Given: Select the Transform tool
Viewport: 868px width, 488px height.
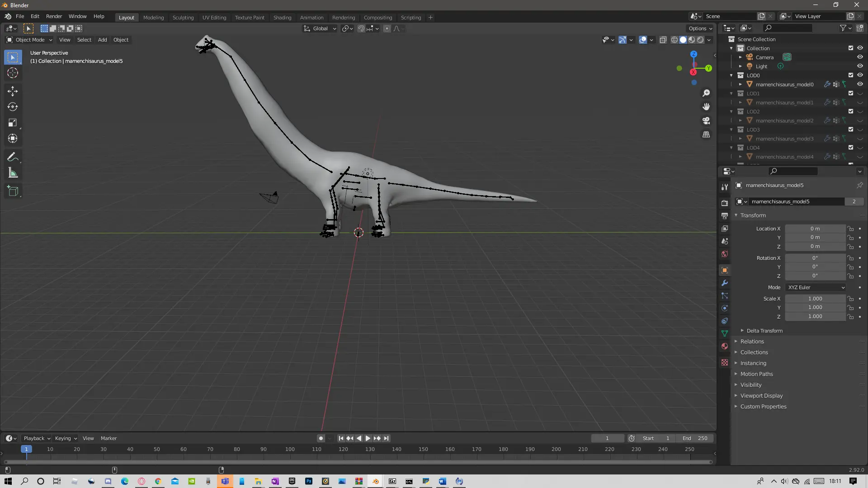Looking at the screenshot, I should (x=13, y=139).
